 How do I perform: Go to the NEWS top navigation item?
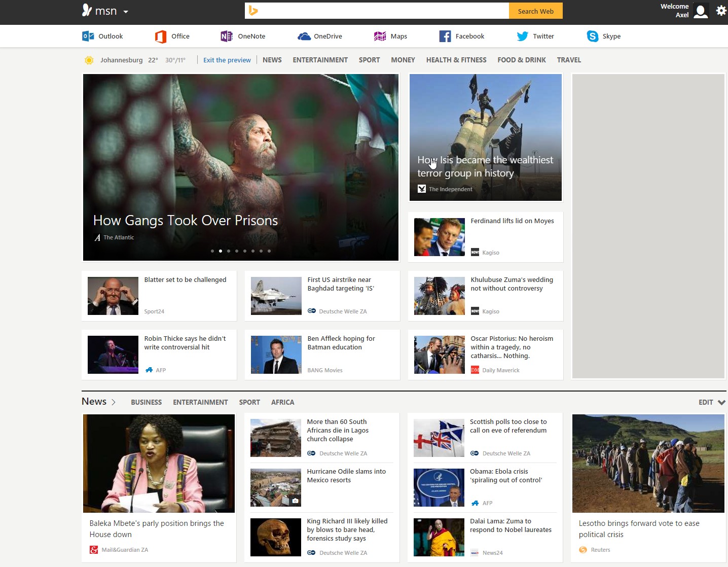pyautogui.click(x=272, y=60)
